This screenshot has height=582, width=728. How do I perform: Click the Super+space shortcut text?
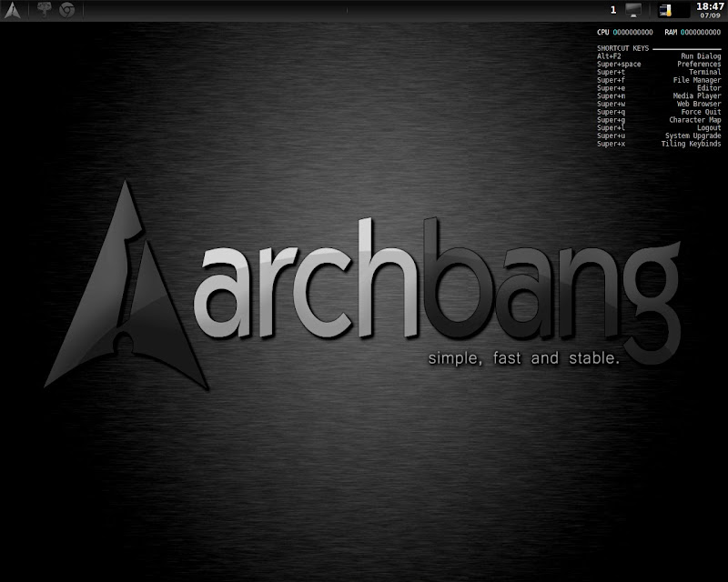click(619, 64)
